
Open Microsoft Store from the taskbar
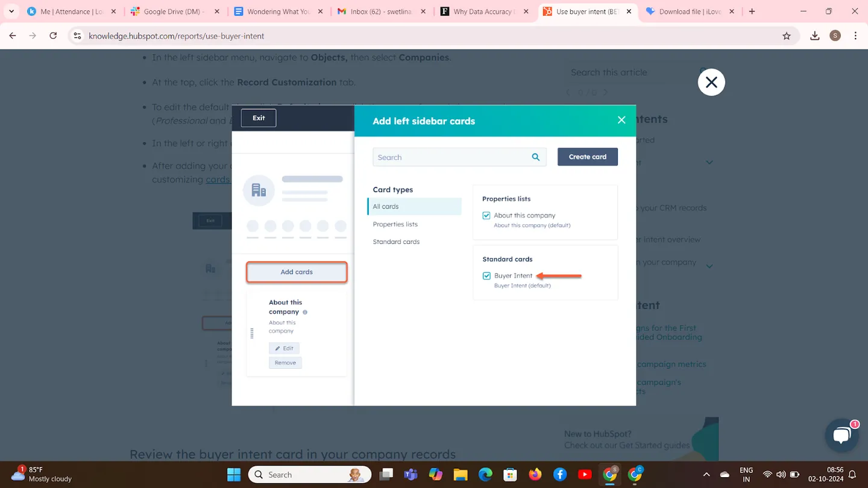pos(511,475)
